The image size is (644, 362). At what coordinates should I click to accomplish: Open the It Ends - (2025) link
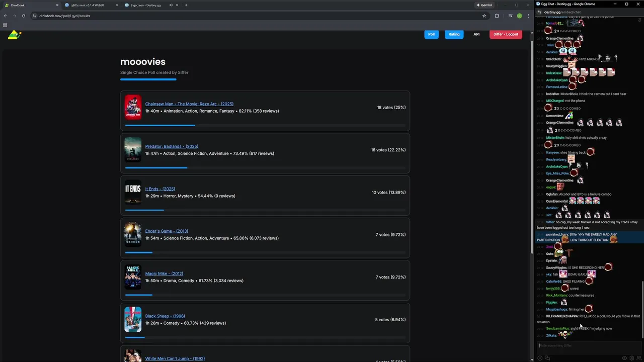click(x=160, y=189)
